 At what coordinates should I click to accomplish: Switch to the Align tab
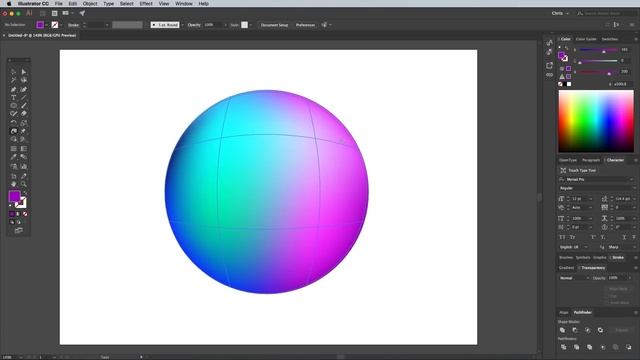pos(564,313)
